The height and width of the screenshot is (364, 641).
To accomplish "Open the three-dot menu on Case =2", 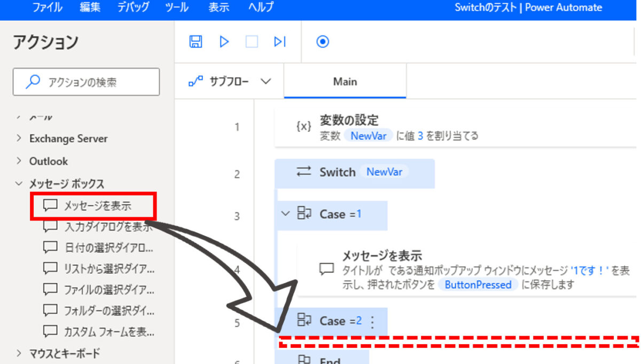I will (373, 321).
